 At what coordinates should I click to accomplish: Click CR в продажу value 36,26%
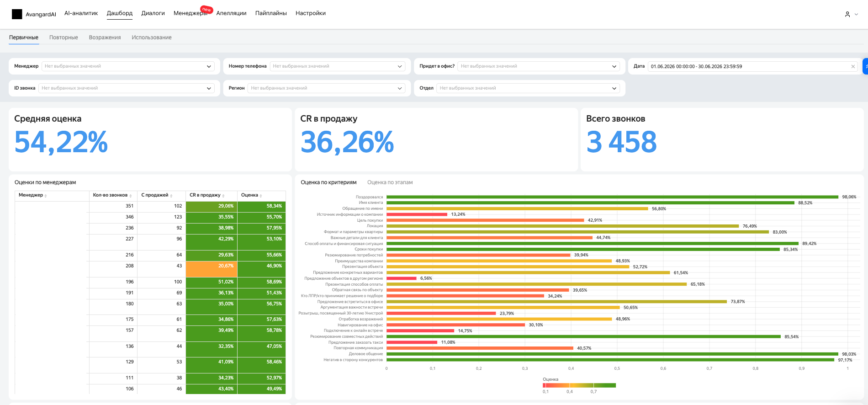(x=347, y=142)
